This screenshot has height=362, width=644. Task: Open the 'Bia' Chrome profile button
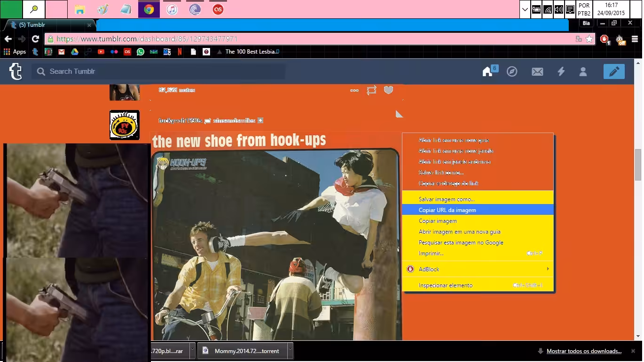586,23
